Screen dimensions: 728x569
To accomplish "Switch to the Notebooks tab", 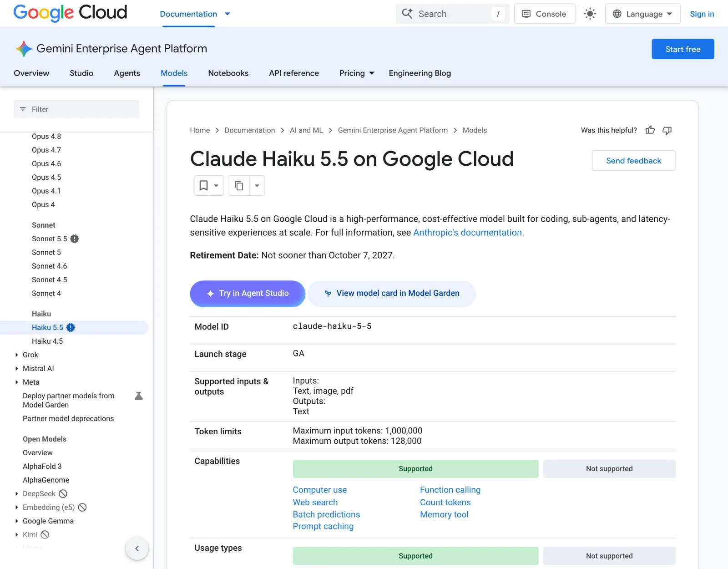I will click(x=228, y=73).
